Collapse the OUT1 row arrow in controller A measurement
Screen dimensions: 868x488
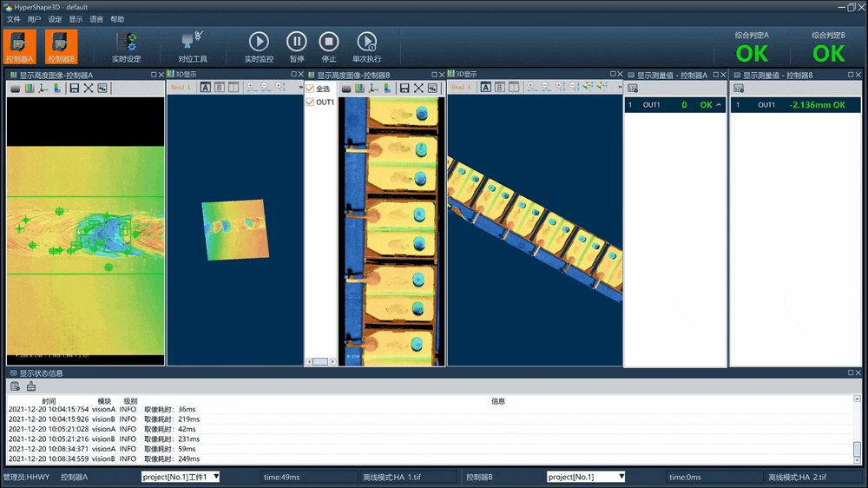tap(719, 105)
